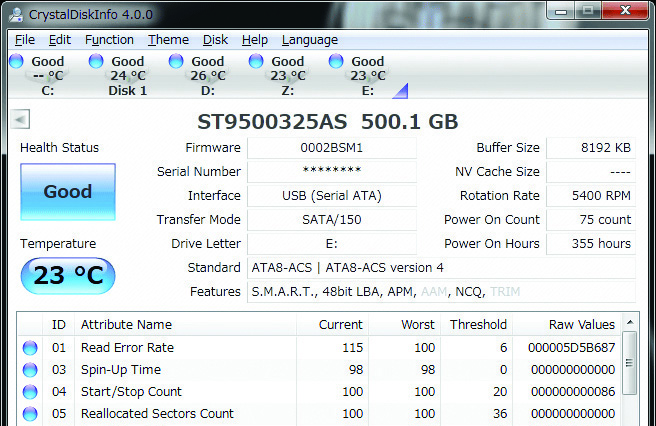This screenshot has height=426, width=656.
Task: Minimize the CrystalDiskInfo window
Action: point(561,11)
